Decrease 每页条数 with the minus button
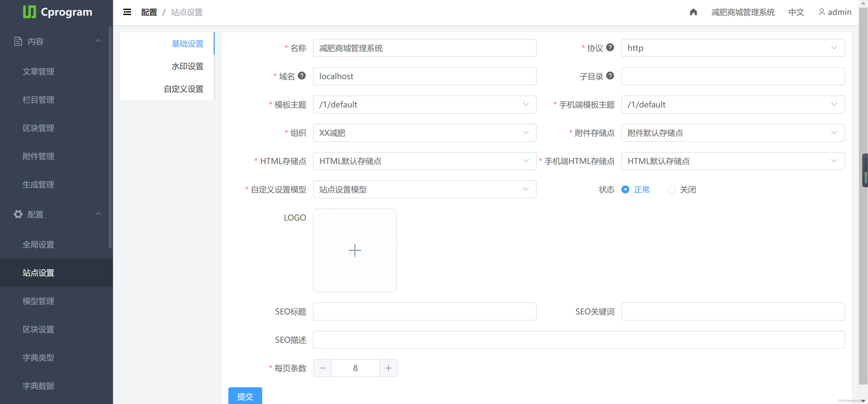868x404 pixels. tap(323, 368)
